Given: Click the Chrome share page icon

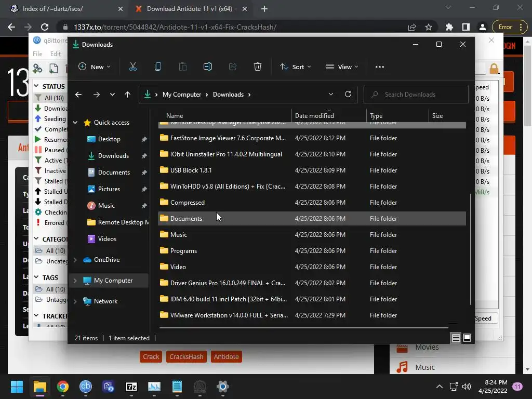Looking at the screenshot, I should click(412, 27).
